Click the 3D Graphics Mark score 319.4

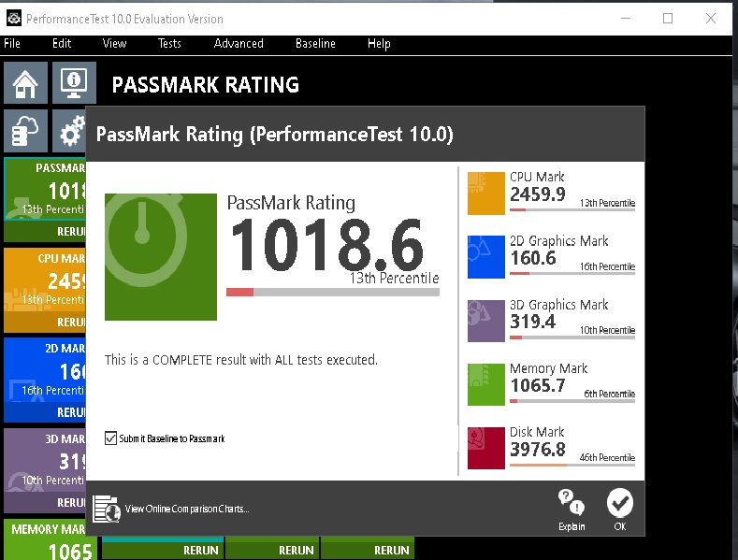point(533,322)
